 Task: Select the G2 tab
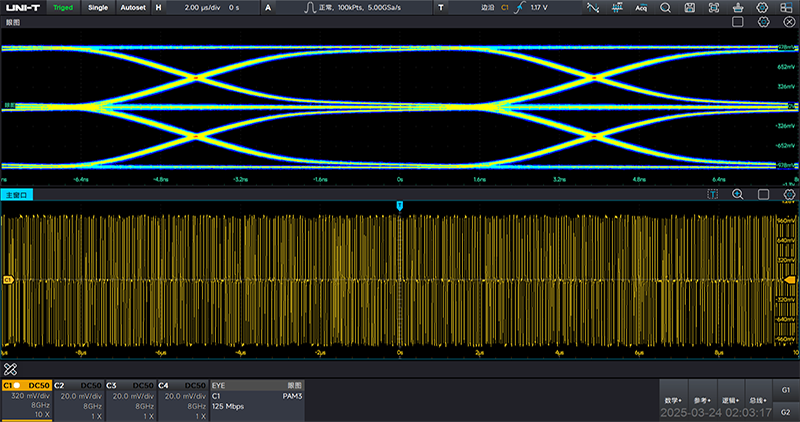click(786, 411)
